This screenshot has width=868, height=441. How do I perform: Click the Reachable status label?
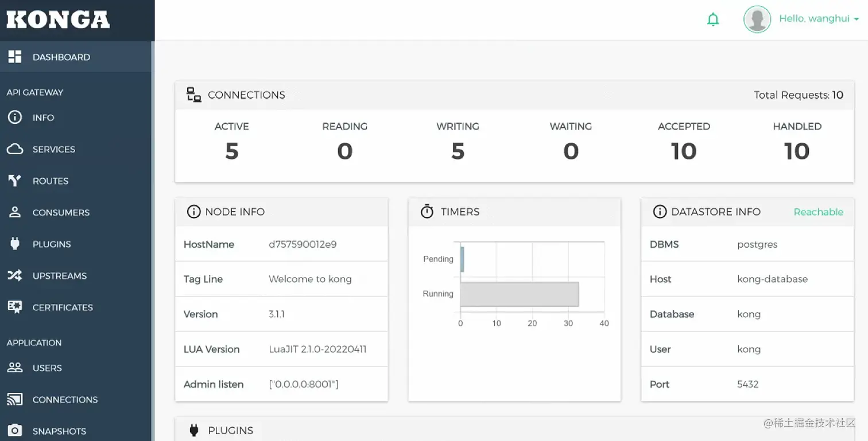818,212
